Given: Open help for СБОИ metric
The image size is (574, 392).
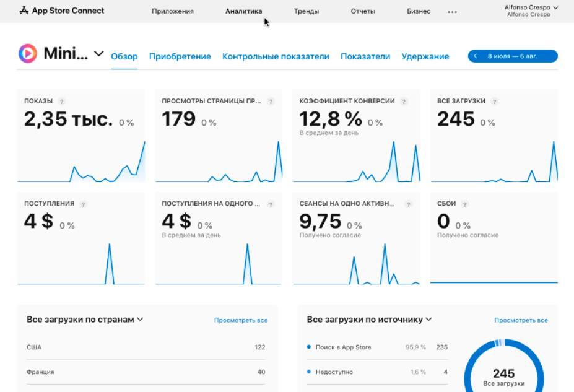Looking at the screenshot, I should [x=465, y=204].
